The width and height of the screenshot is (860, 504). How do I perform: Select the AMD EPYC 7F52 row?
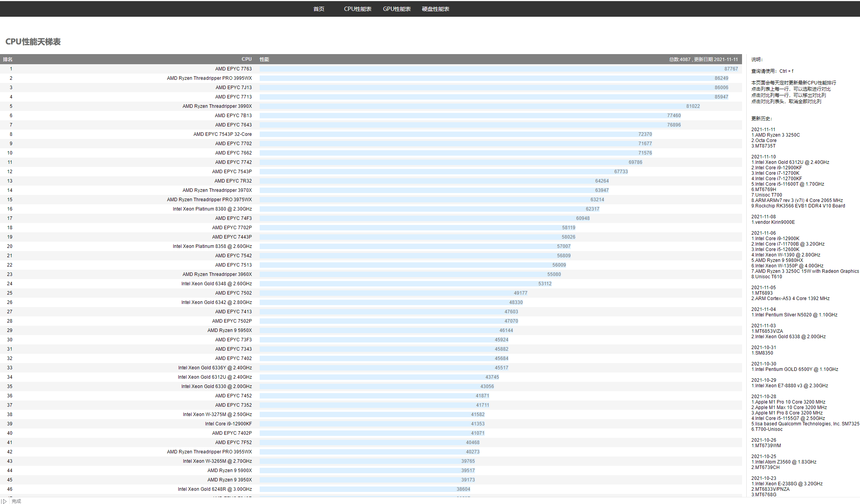pyautogui.click(x=371, y=443)
